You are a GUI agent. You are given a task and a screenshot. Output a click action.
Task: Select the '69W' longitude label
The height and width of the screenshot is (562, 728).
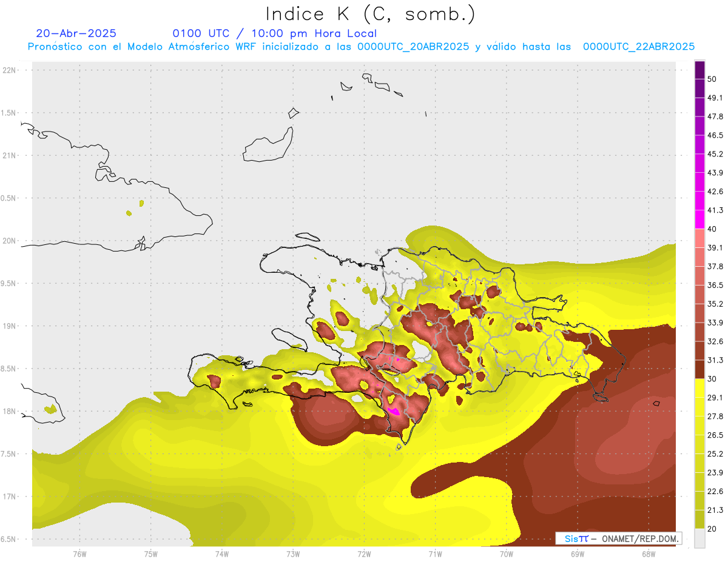click(578, 554)
